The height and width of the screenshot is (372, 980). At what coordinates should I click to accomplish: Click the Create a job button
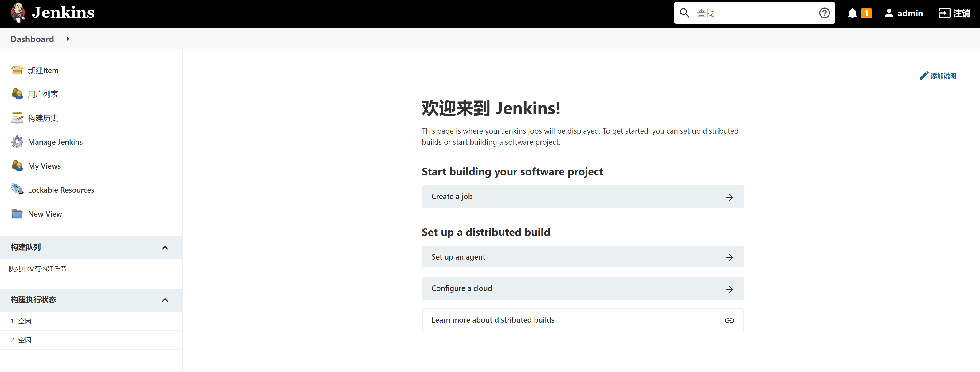click(x=583, y=197)
